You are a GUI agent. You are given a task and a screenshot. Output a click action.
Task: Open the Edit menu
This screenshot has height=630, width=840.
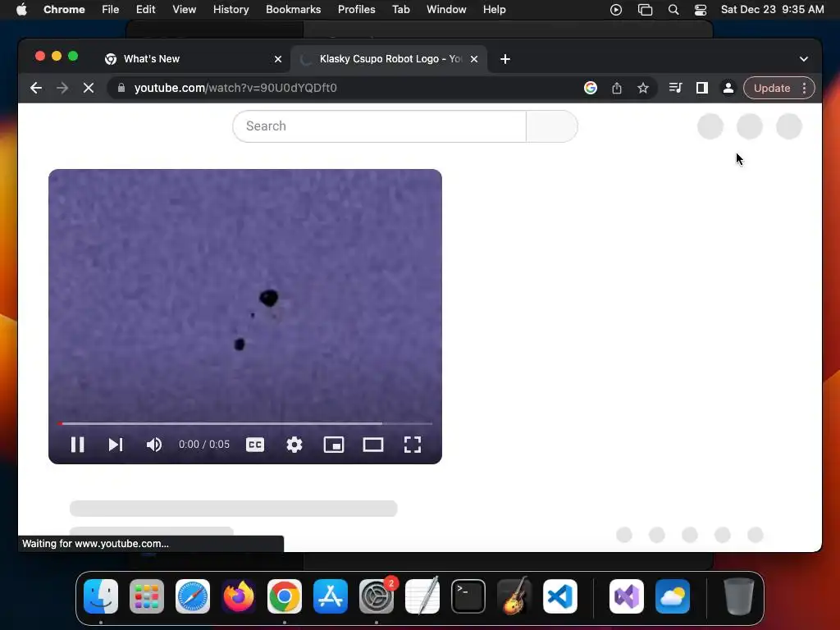(x=146, y=10)
